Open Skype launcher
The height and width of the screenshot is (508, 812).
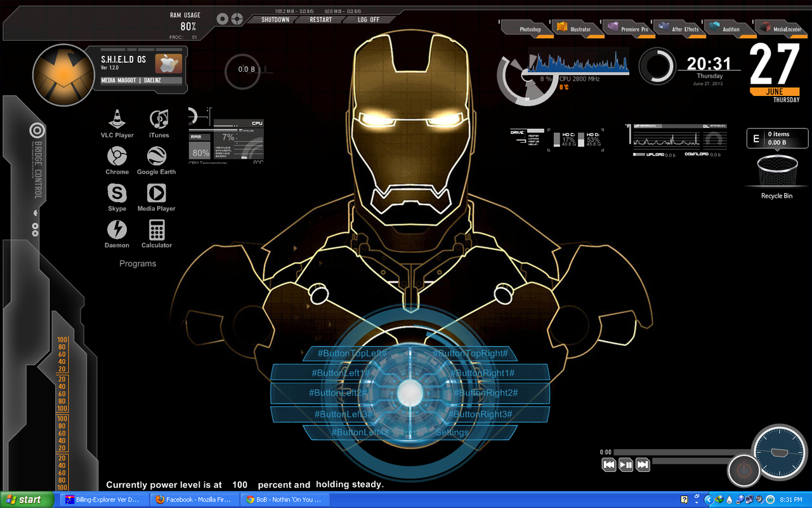[117, 192]
